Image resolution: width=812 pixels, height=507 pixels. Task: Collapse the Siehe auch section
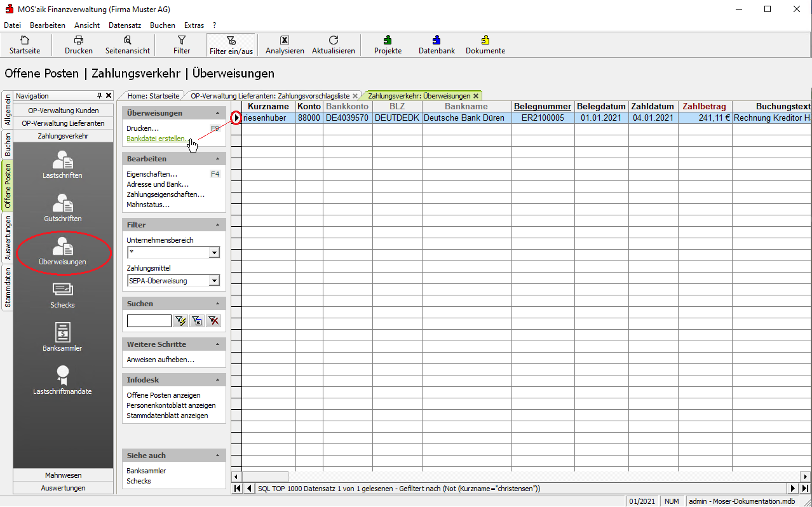(218, 456)
